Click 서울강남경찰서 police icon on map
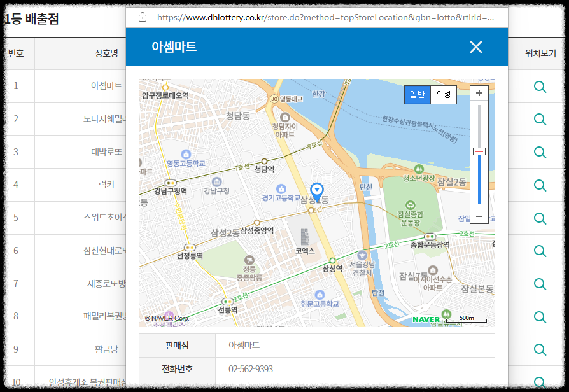Screen dimensions: 569x392 pyautogui.click(x=362, y=255)
